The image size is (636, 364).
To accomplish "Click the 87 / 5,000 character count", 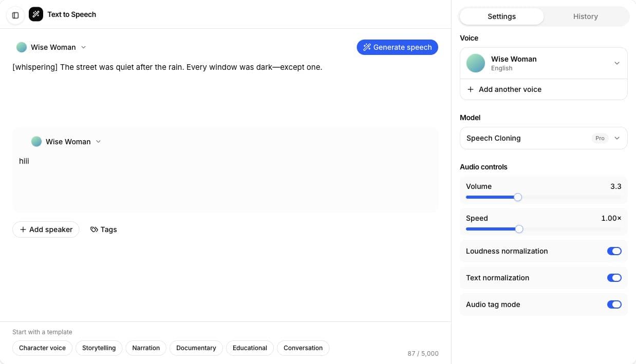I will click(423, 353).
